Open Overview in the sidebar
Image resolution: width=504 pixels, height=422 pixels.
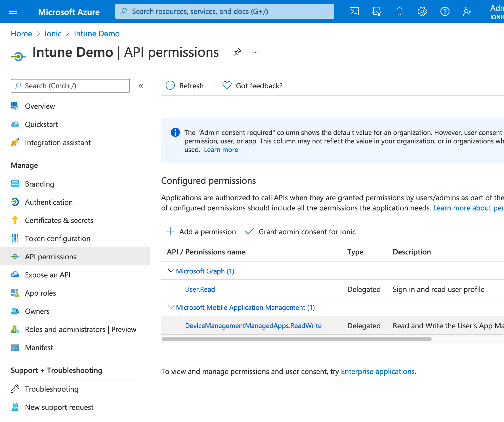click(x=40, y=106)
